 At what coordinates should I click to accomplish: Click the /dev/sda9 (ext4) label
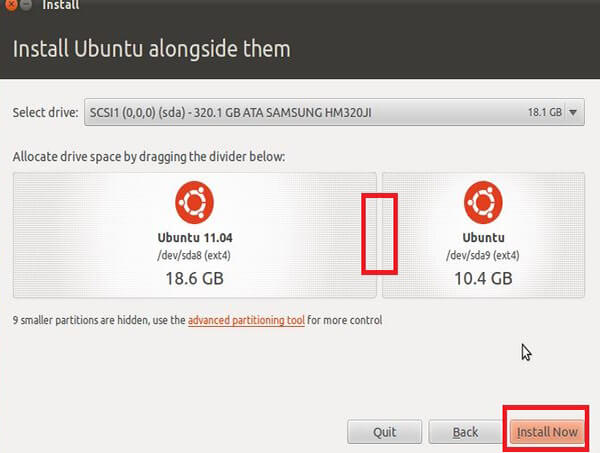coord(483,255)
